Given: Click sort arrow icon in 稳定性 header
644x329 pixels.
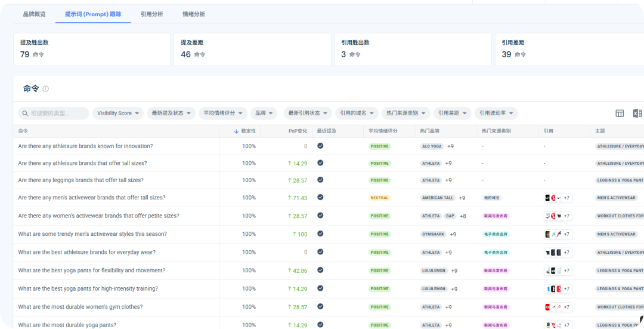Looking at the screenshot, I should pos(236,131).
